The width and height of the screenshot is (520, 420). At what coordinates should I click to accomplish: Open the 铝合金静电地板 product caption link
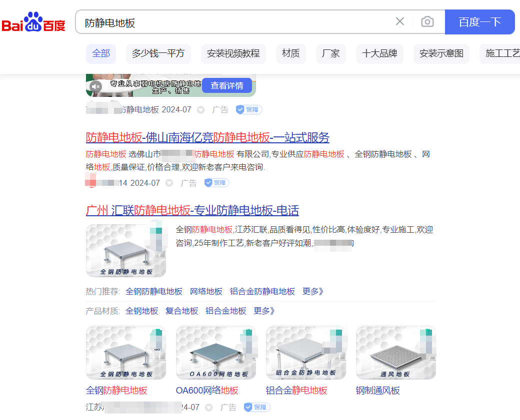[296, 391]
